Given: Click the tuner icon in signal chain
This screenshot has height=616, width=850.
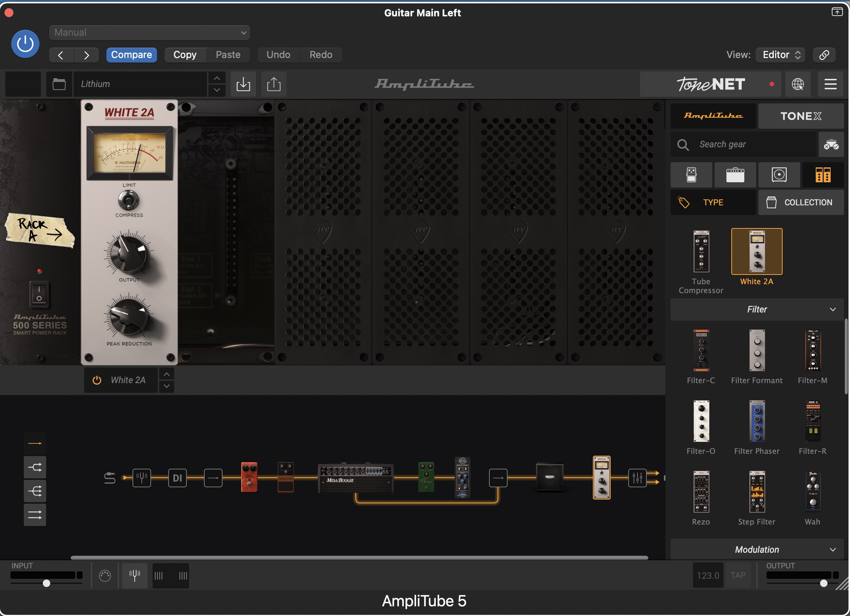Looking at the screenshot, I should [x=142, y=478].
